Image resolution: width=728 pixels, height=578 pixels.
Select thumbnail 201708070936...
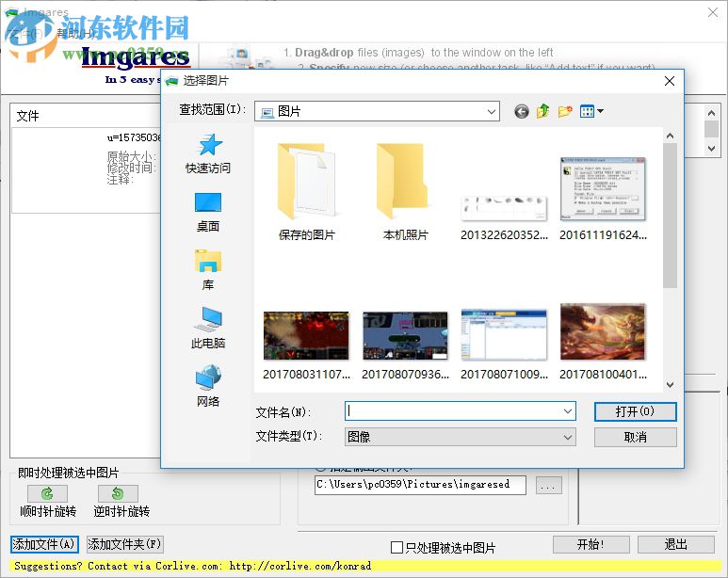(405, 345)
